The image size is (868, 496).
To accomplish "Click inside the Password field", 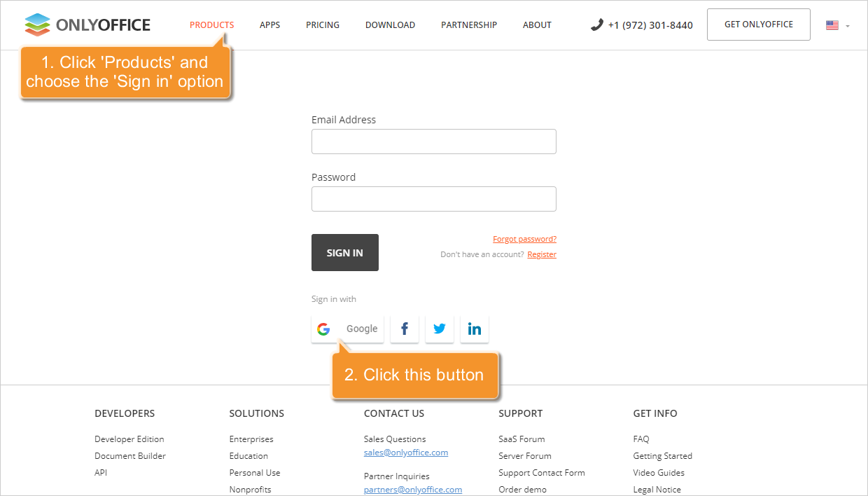I will (x=433, y=198).
